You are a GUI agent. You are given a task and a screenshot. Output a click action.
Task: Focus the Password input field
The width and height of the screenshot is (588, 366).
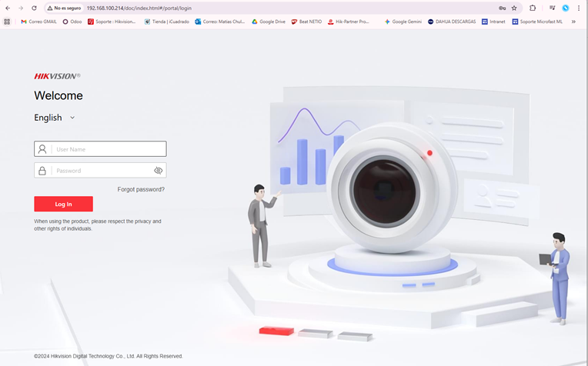100,171
